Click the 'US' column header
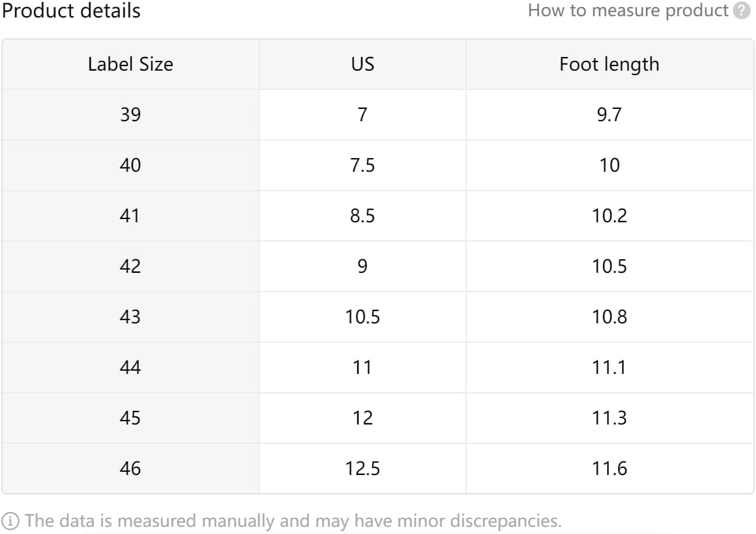This screenshot has width=756, height=534. (362, 64)
